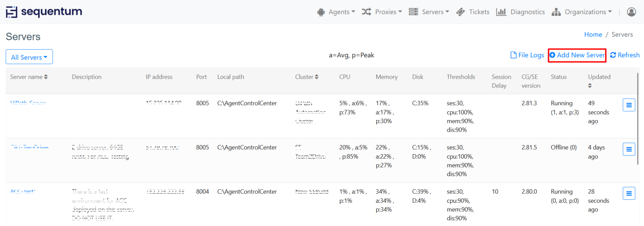The width and height of the screenshot is (644, 226).
Task: Click the Sequentum logo icon
Action: click(11, 12)
